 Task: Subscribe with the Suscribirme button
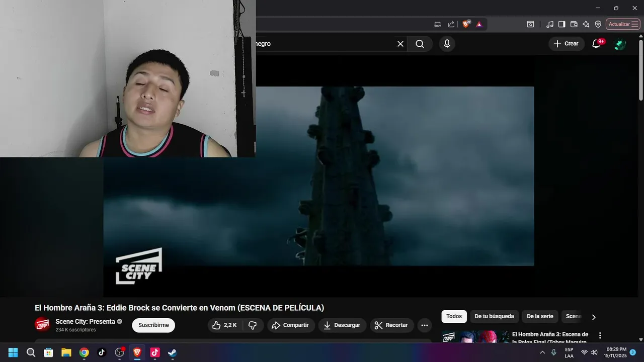tap(153, 325)
